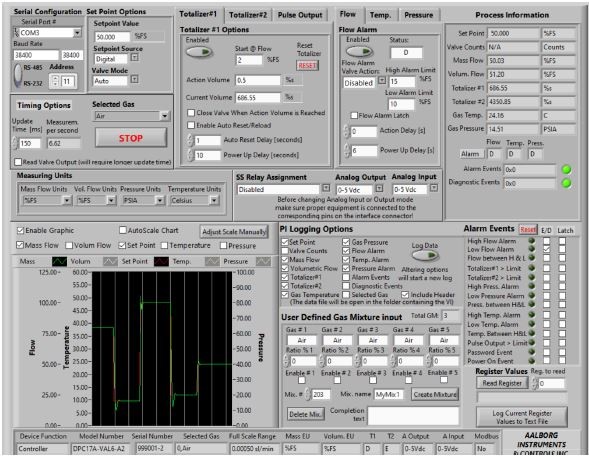This screenshot has width=589, height=457.
Task: Enable the Read Valve Output checkbox
Action: [18, 162]
